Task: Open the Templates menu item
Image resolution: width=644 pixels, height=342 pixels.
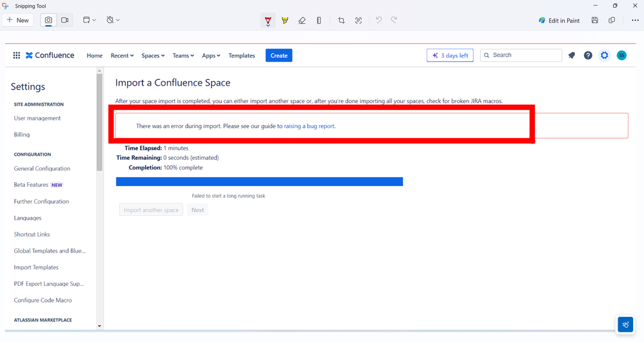Action: [x=242, y=55]
